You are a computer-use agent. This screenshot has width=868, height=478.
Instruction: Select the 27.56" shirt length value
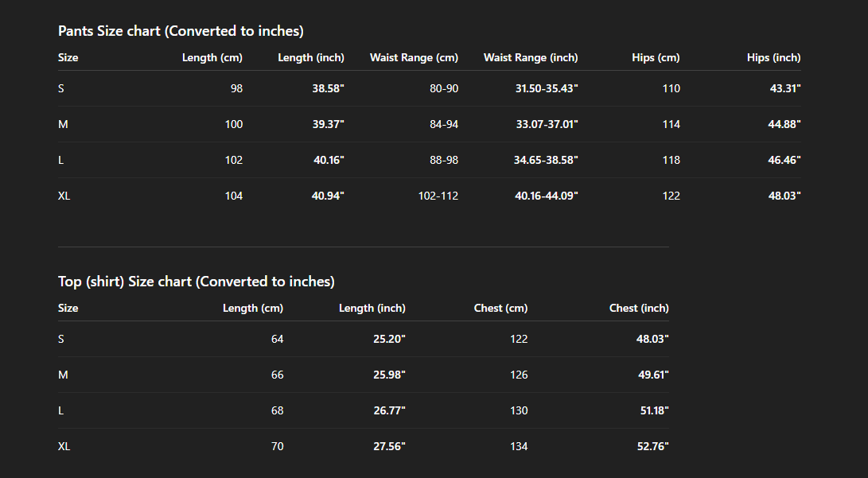[389, 447]
